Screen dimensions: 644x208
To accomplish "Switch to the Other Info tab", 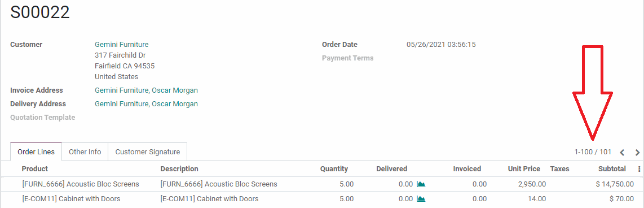I will click(85, 151).
